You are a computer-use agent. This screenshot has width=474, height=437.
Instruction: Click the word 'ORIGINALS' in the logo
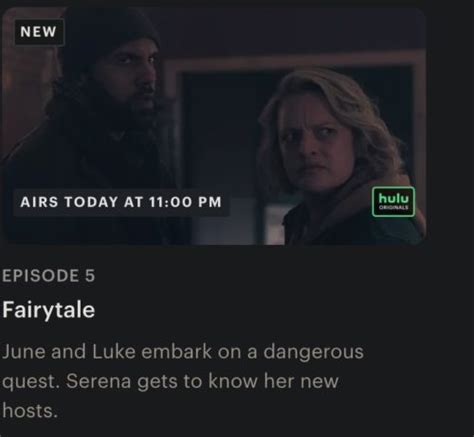point(394,207)
